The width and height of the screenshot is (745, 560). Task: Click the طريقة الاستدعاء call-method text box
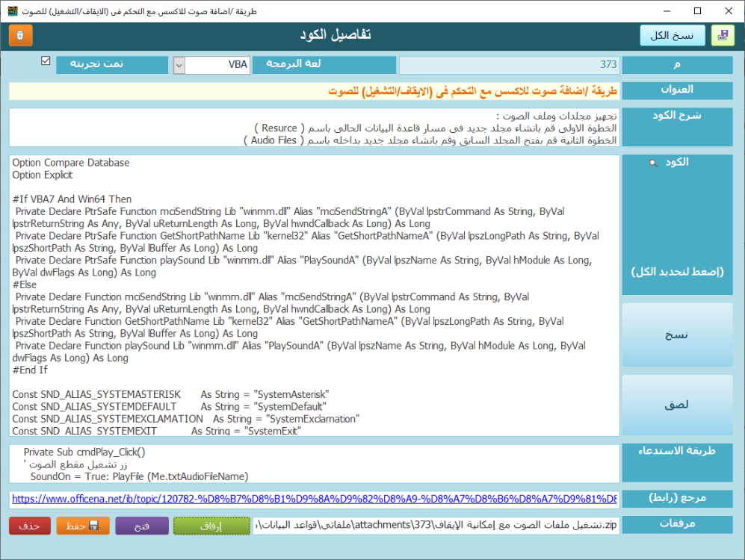[x=314, y=464]
